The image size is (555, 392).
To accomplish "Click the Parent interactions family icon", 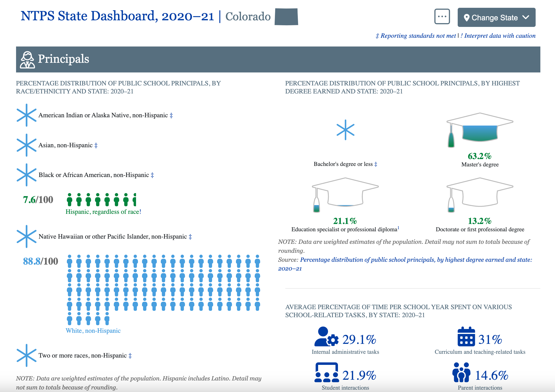I will click(x=461, y=372).
